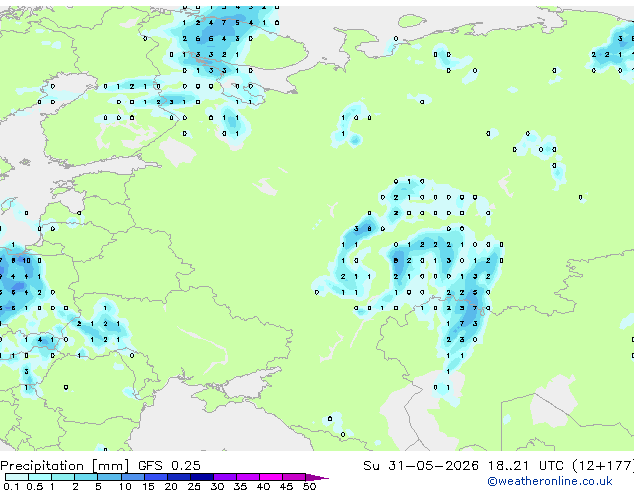Click the 1 to 2 legend swatch

(63, 477)
